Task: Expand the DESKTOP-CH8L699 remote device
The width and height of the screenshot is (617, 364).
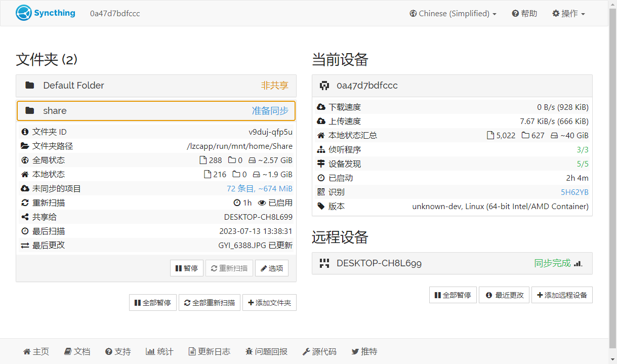Action: click(452, 263)
